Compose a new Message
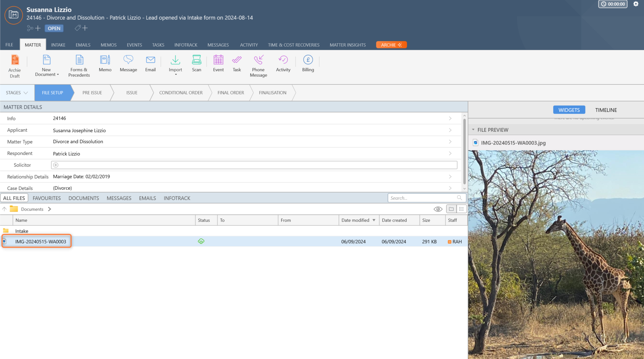 (128, 63)
